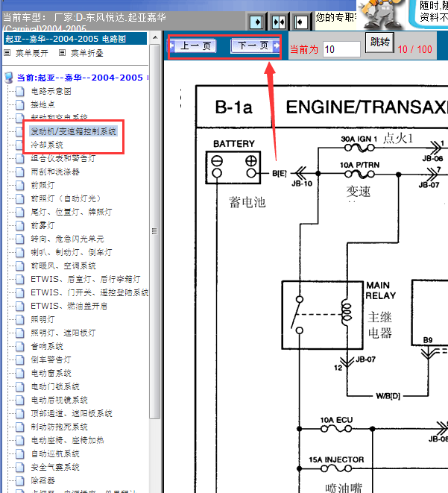Click the right-arrow panel layout icon
This screenshot has height=493, width=448.
pyautogui.click(x=256, y=22)
